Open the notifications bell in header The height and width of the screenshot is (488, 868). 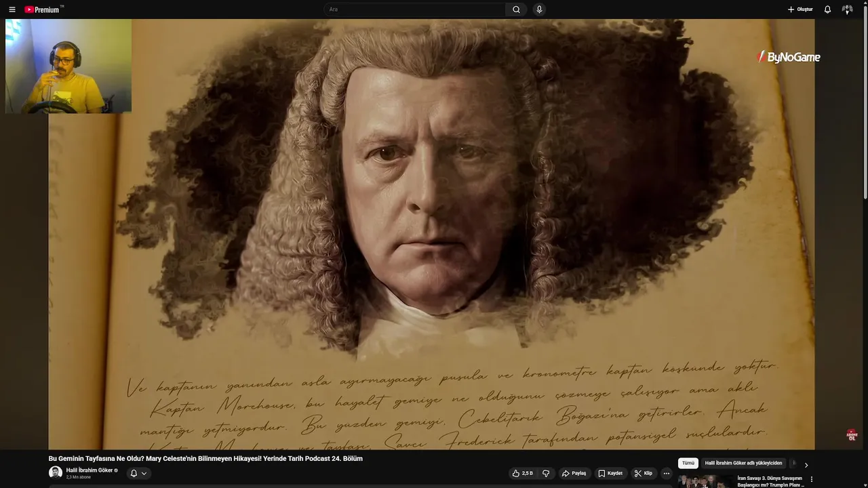(827, 9)
